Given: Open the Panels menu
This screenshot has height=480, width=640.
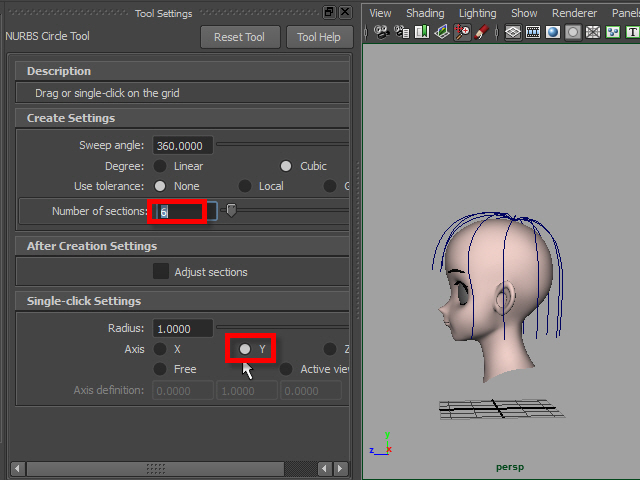Looking at the screenshot, I should coord(625,13).
